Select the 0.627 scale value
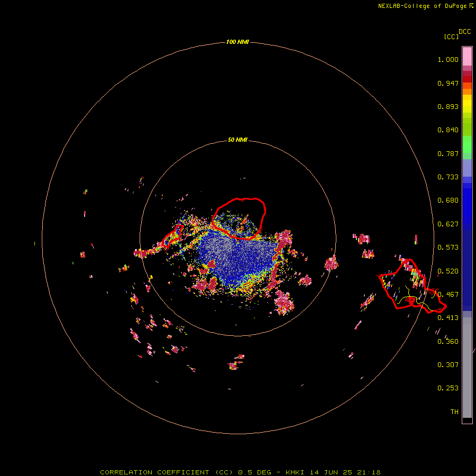Screen dimensions: 476x476 448,224
